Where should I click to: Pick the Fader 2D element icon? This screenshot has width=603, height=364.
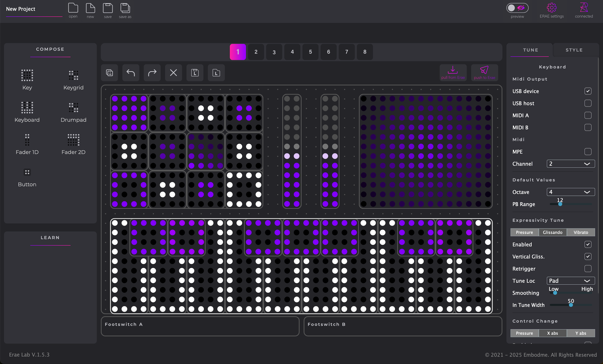74,140
